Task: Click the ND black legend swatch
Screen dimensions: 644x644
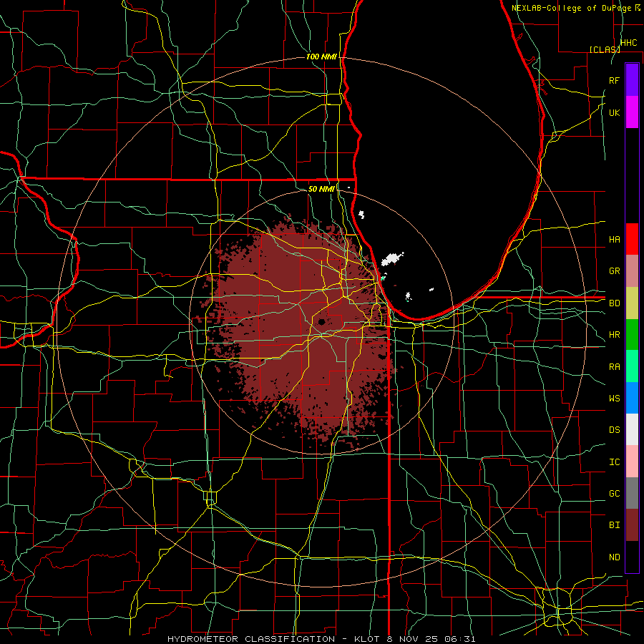Action: coord(632,557)
